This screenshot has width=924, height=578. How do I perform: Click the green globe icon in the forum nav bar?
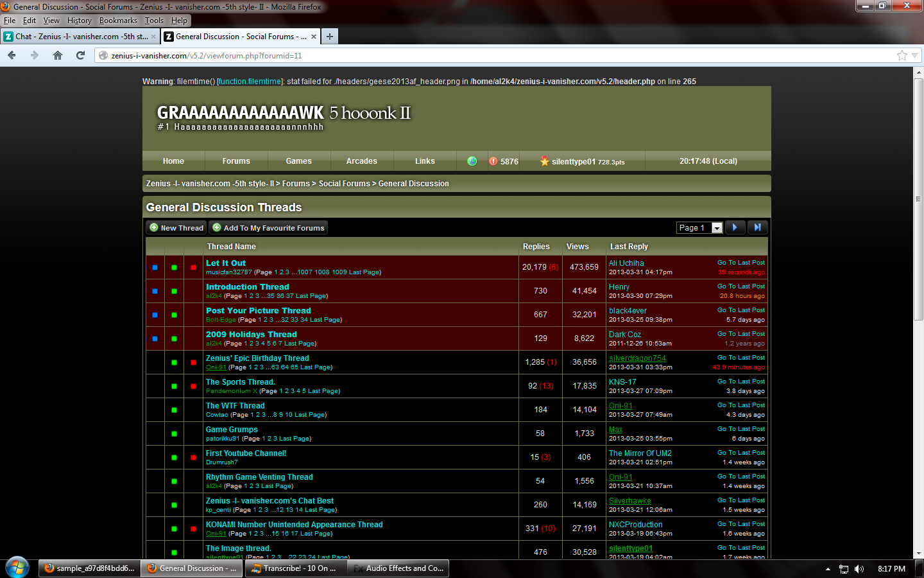[x=472, y=161]
